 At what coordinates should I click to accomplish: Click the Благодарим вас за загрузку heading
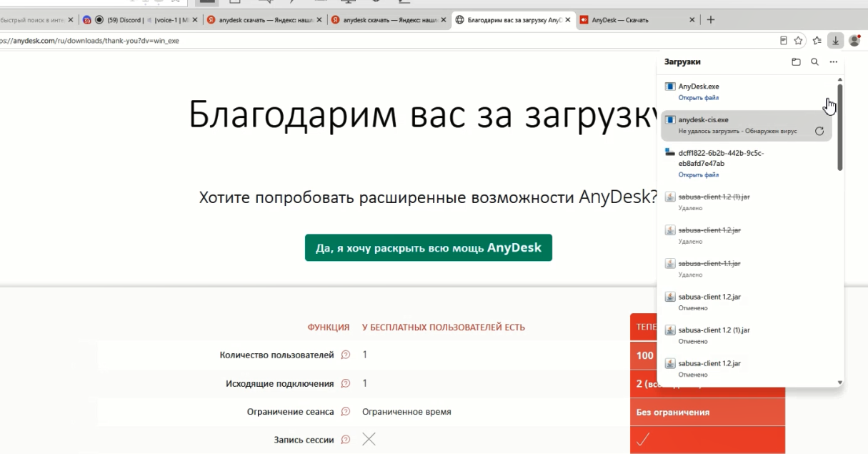(423, 114)
